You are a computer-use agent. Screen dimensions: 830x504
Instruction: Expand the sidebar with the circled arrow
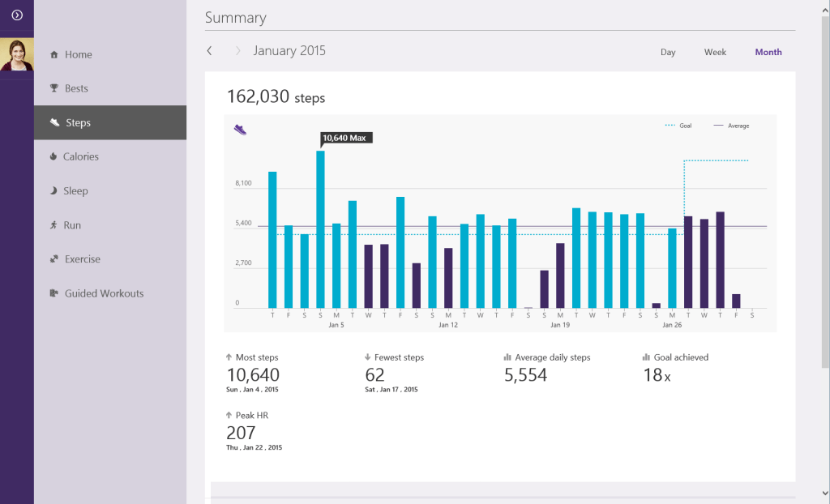pyautogui.click(x=17, y=15)
